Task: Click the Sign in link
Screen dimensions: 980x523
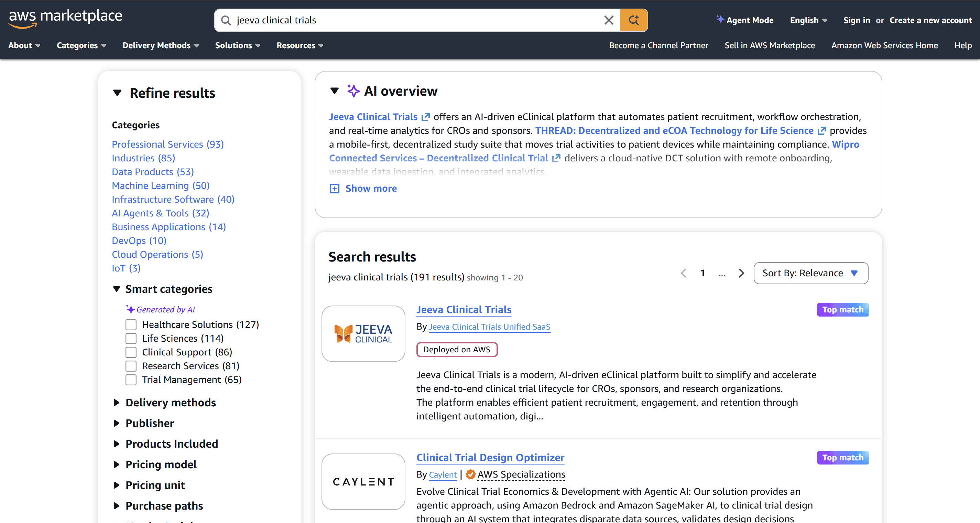Action: pyautogui.click(x=856, y=20)
